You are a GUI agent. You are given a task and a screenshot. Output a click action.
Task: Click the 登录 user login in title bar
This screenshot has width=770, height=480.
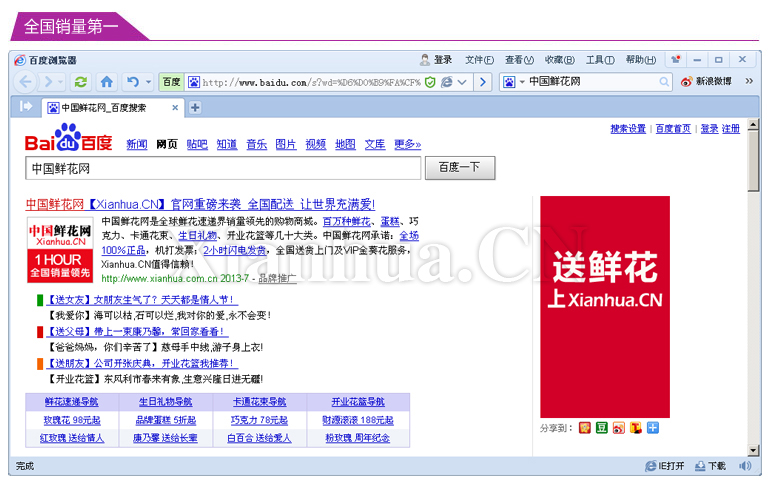pyautogui.click(x=436, y=60)
